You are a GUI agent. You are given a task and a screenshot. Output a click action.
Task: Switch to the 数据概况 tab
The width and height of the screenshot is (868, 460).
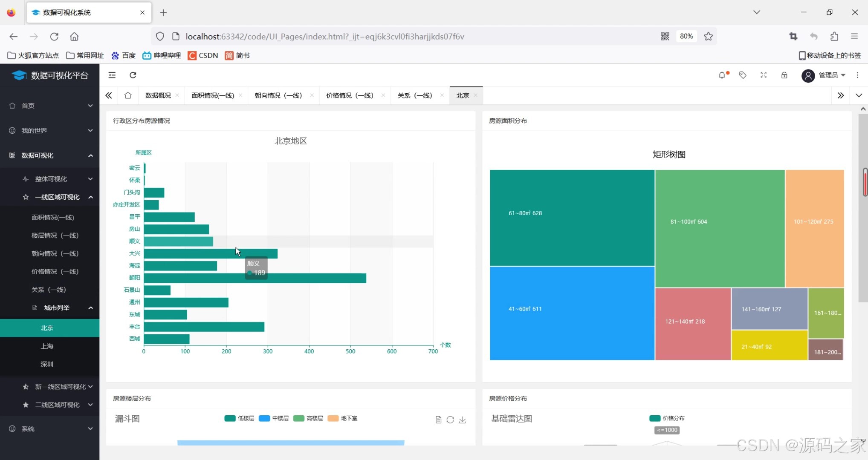pyautogui.click(x=158, y=95)
